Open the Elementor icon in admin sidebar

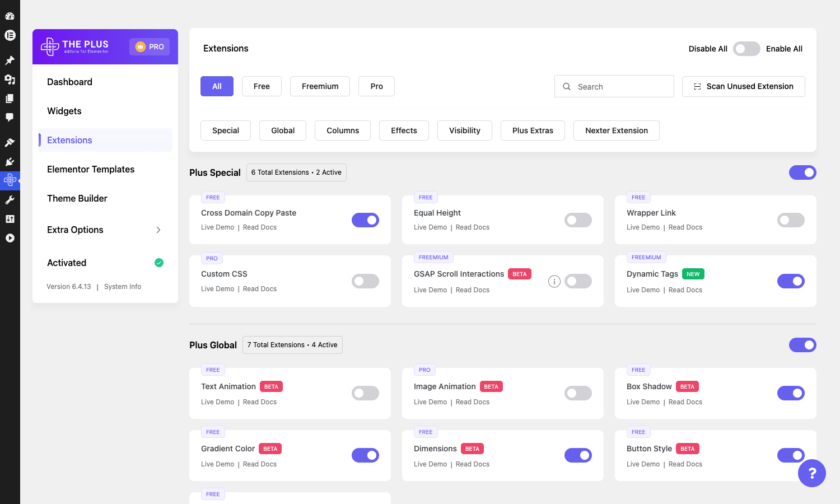pos(10,35)
